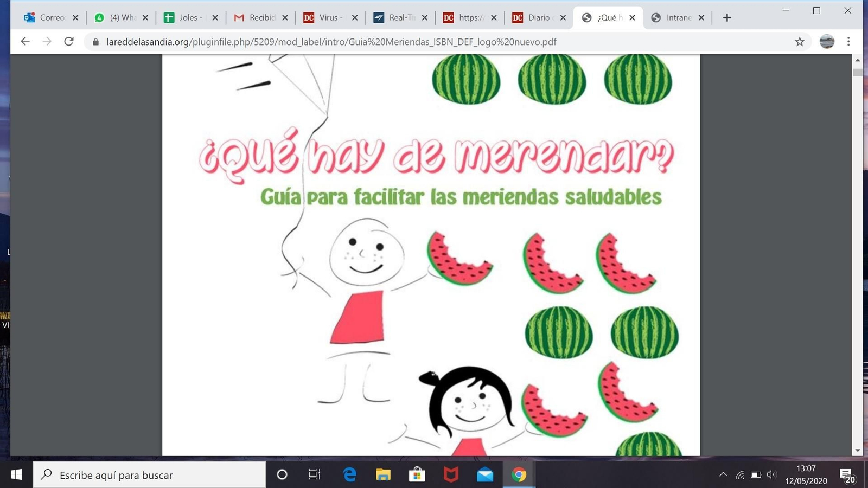Open the Windows Start menu
Screen dimensions: 868x488
coord(16,475)
